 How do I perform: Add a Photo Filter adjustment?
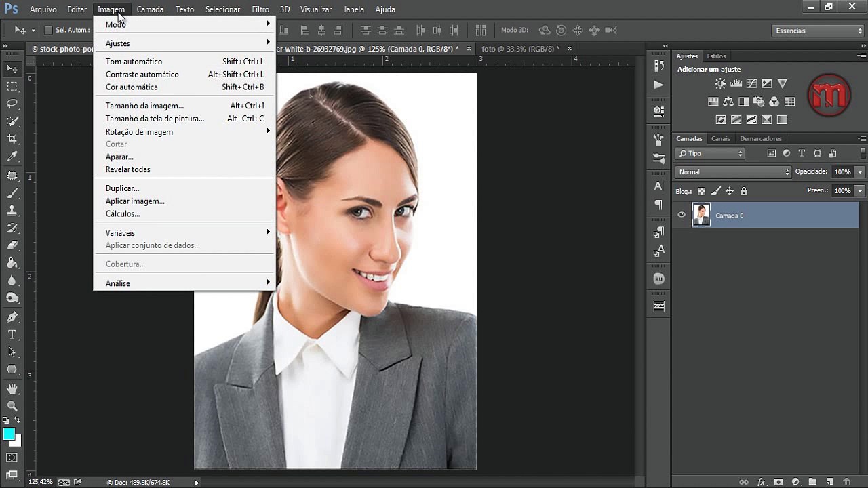pos(759,102)
